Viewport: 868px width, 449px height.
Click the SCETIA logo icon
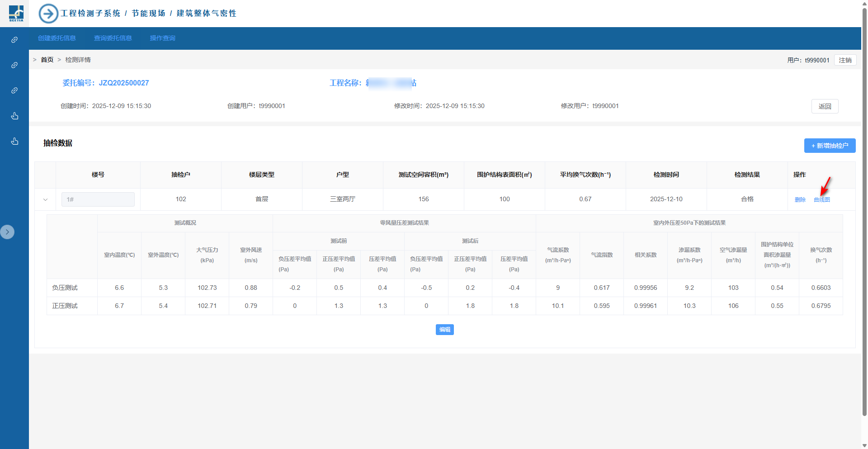(16, 13)
